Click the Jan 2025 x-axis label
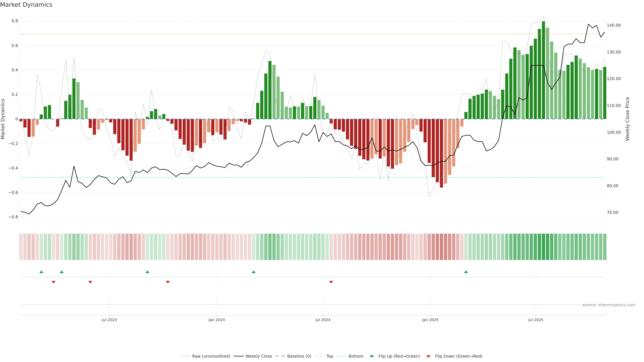The width and height of the screenshot is (644, 362). point(430,320)
